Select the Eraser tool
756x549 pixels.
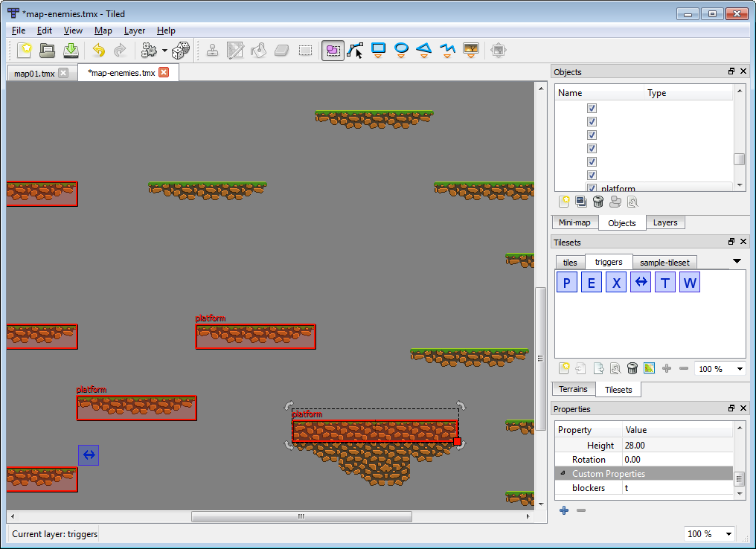[281, 50]
